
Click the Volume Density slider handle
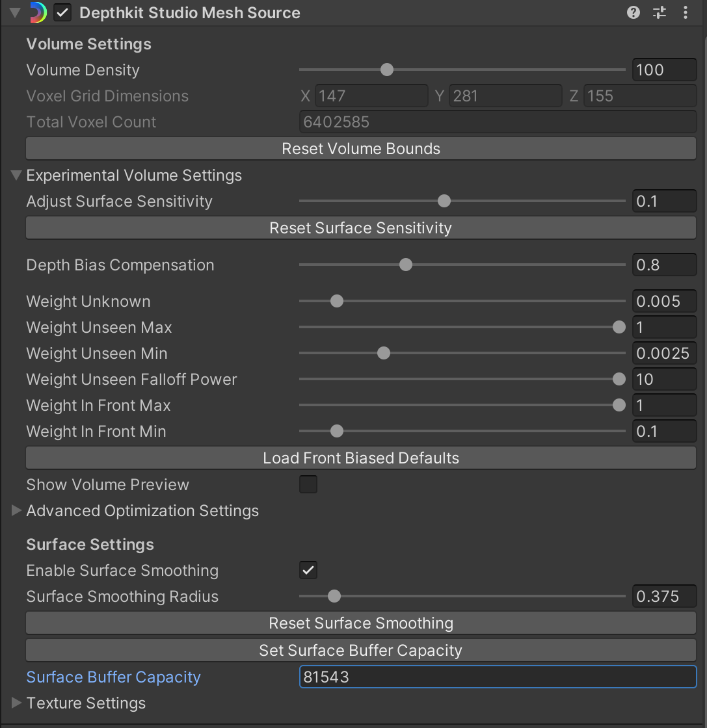pos(387,70)
